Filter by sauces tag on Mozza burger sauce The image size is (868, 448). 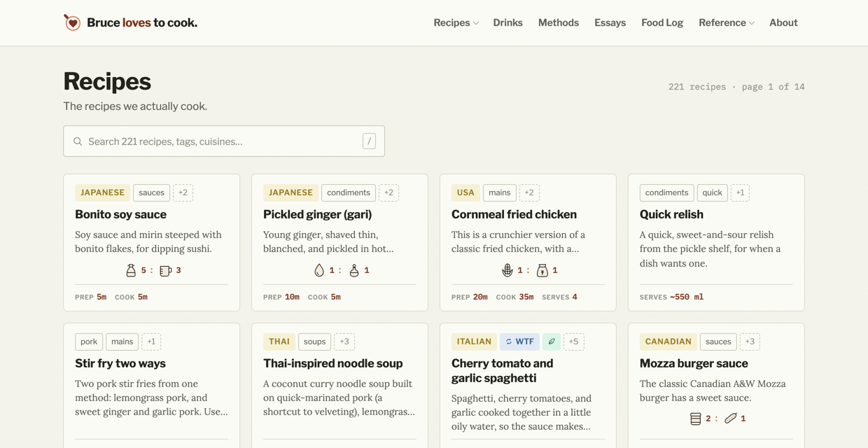pos(718,342)
